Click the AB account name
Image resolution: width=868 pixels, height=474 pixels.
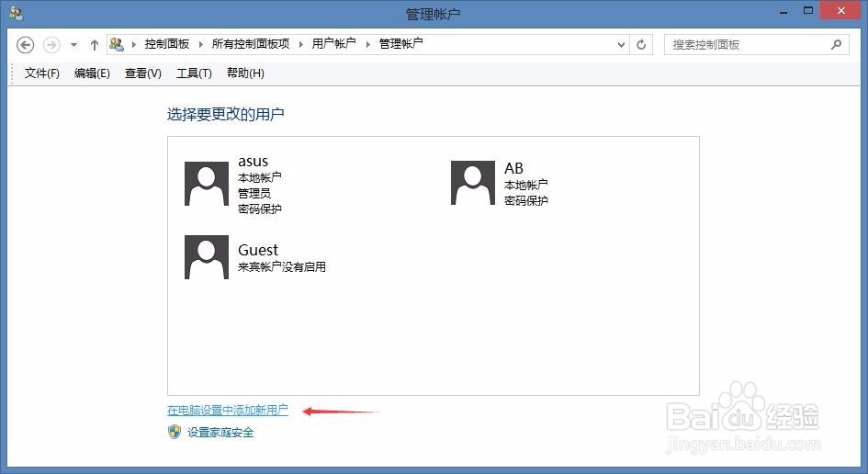pyautogui.click(x=513, y=168)
